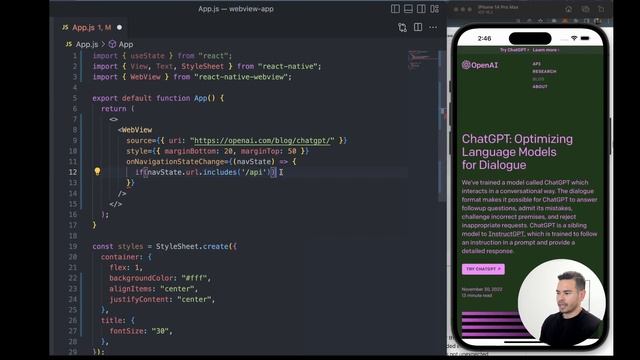Screen dimensions: 640x360
Task: Click line number 19 in the gutter
Action: tap(73, 247)
